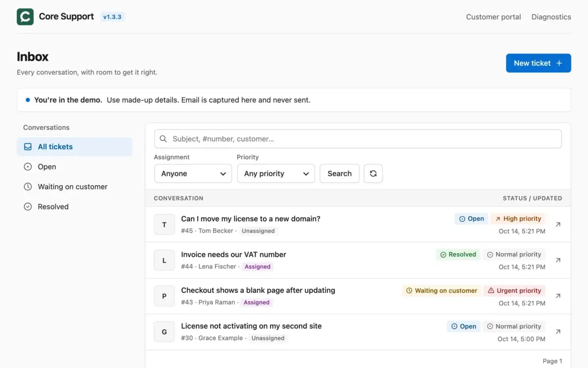Viewport: 588px width, 368px height.
Task: Click the Open status badge on ticket #30
Action: [x=464, y=326]
